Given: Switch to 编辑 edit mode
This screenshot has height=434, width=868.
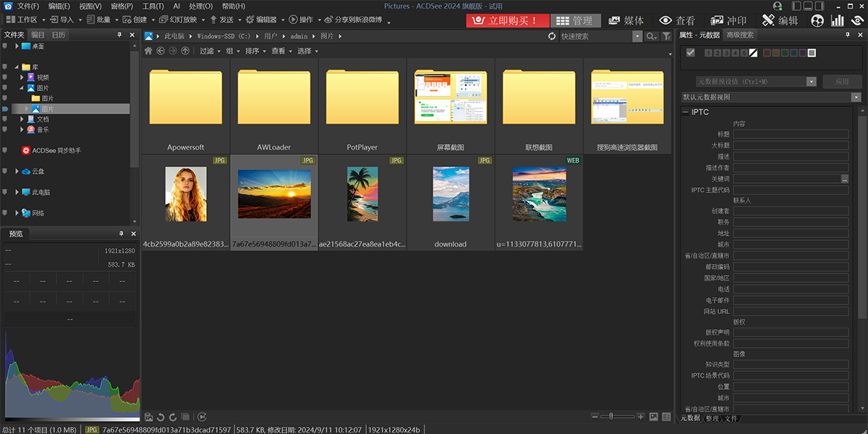Looking at the screenshot, I should [780, 21].
